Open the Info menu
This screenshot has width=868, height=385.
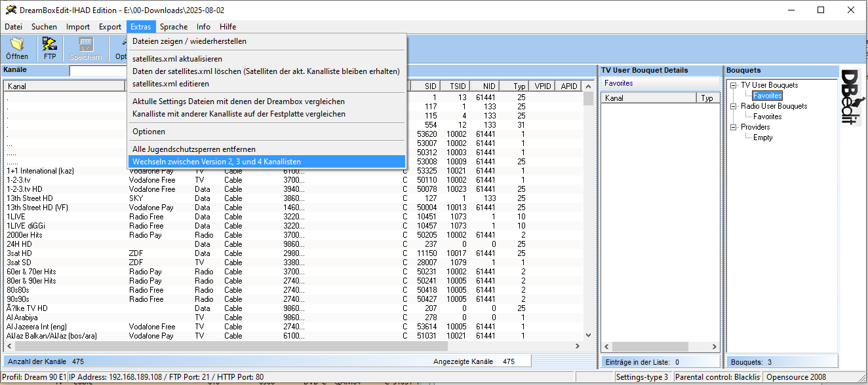(x=204, y=27)
